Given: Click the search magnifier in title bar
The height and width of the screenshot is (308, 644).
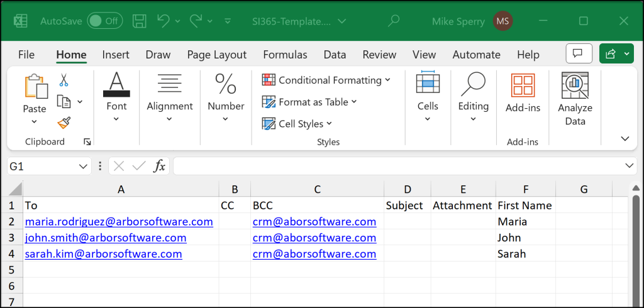Looking at the screenshot, I should coord(394,21).
